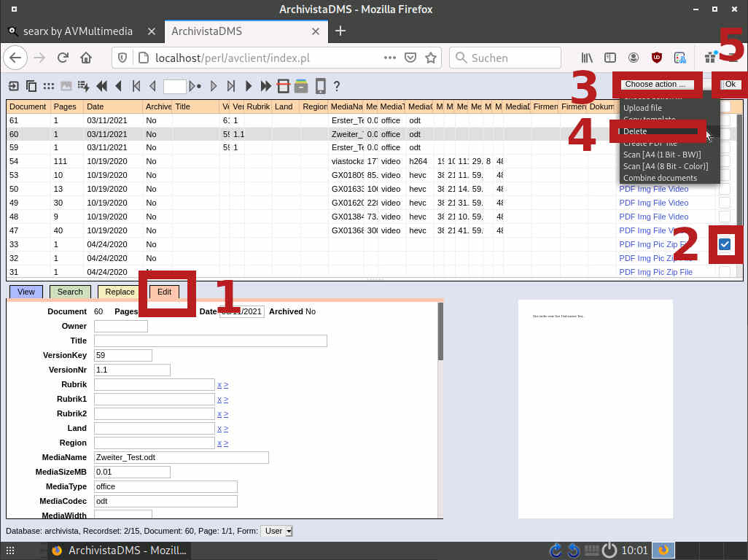
Task: Click the copy documents toolbar icon
Action: tap(31, 86)
